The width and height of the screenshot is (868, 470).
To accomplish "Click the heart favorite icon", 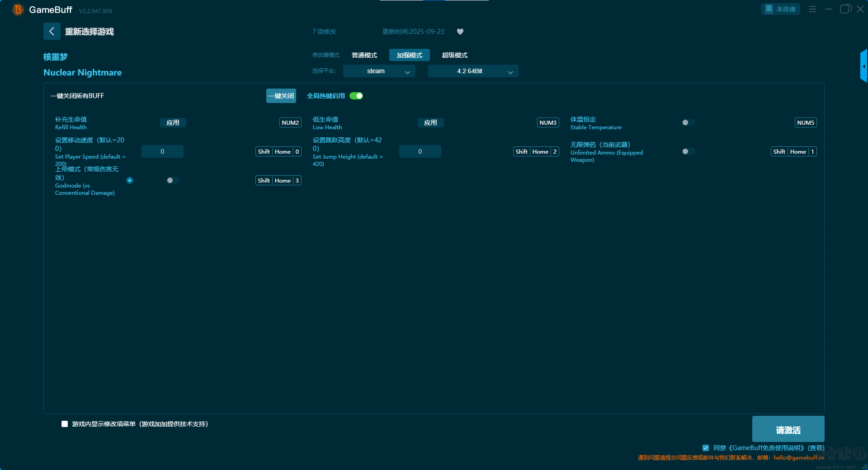I will (460, 32).
